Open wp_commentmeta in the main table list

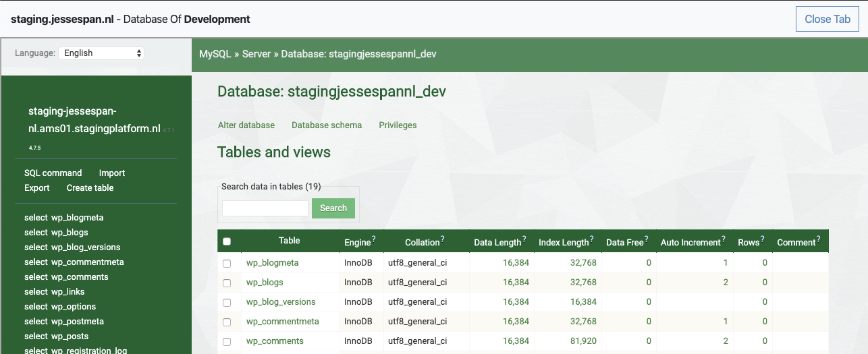[282, 322]
